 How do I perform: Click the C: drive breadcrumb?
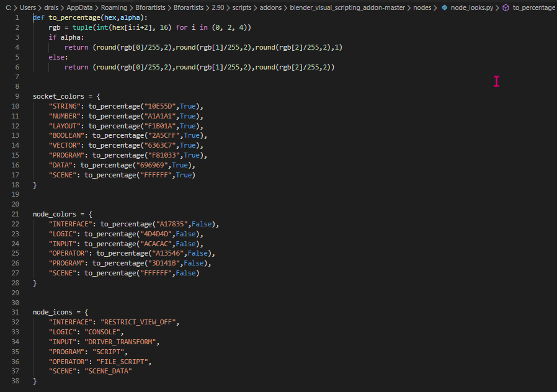pos(9,7)
